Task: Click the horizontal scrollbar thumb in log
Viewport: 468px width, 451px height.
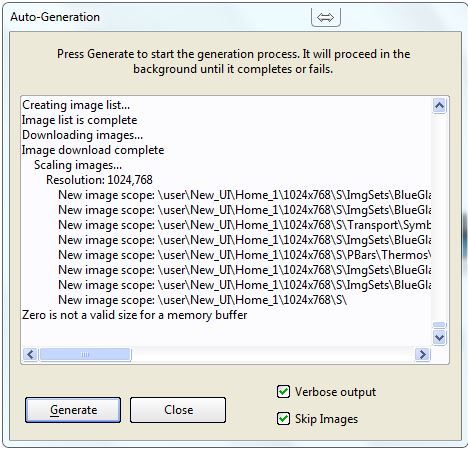Action: point(85,354)
